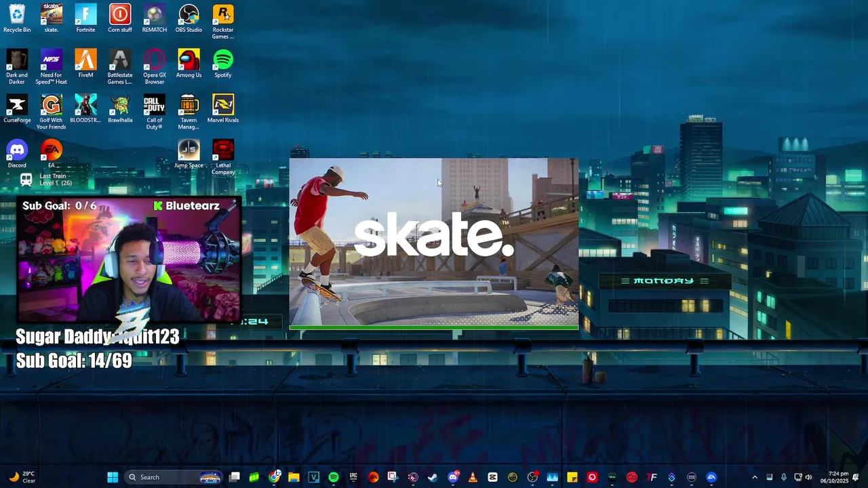Launch the Brawlhalla desktop shortcut

point(120,108)
